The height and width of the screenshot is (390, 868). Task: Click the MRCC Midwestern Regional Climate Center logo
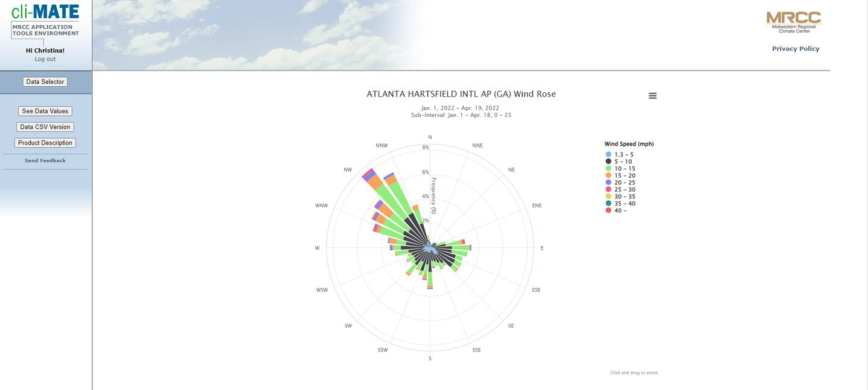(x=793, y=21)
